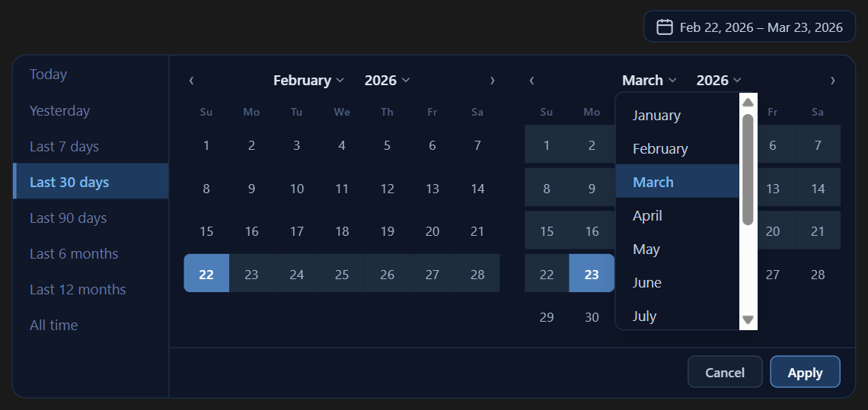Apply the selected date range

(805, 373)
